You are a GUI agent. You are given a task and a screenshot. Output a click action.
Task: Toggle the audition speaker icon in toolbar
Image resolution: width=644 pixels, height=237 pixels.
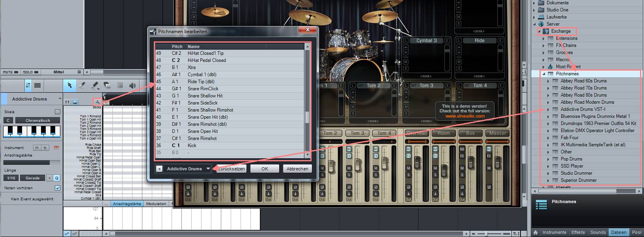click(133, 85)
